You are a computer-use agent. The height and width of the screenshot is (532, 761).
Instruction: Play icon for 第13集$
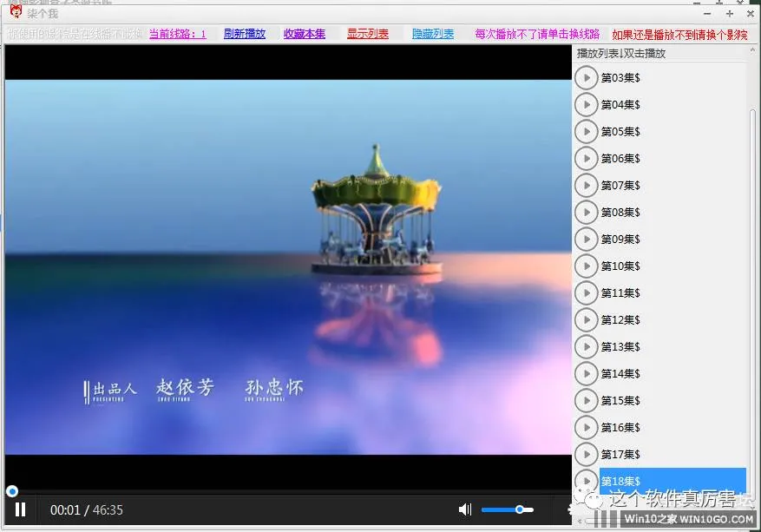(587, 346)
